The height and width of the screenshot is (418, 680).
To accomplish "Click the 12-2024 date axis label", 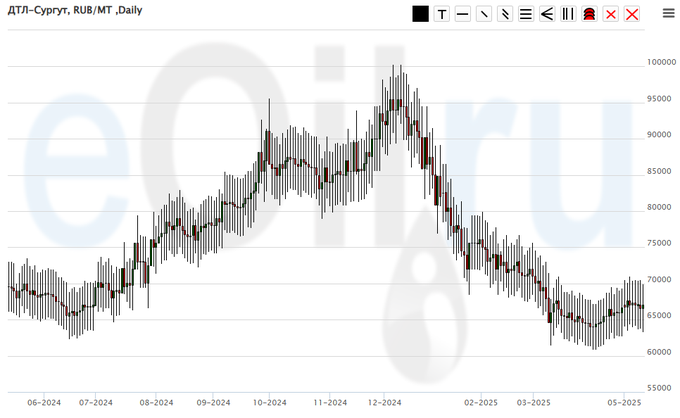I will (x=385, y=403).
